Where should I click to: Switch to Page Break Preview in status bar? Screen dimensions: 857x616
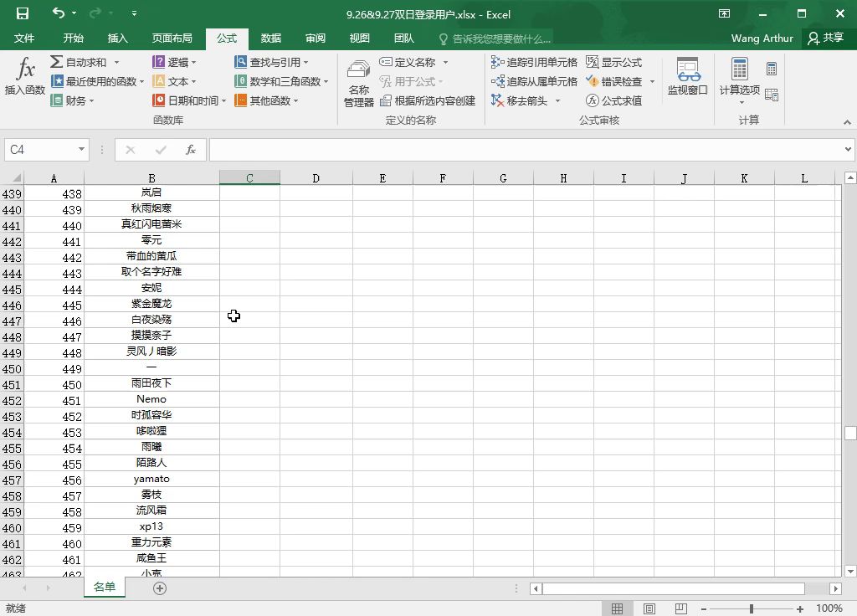[x=680, y=608]
